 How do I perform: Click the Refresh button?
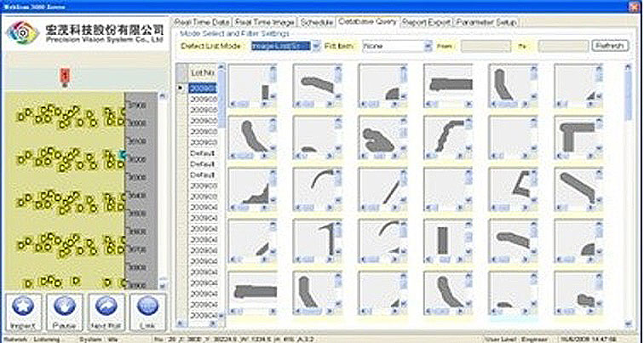pyautogui.click(x=609, y=46)
